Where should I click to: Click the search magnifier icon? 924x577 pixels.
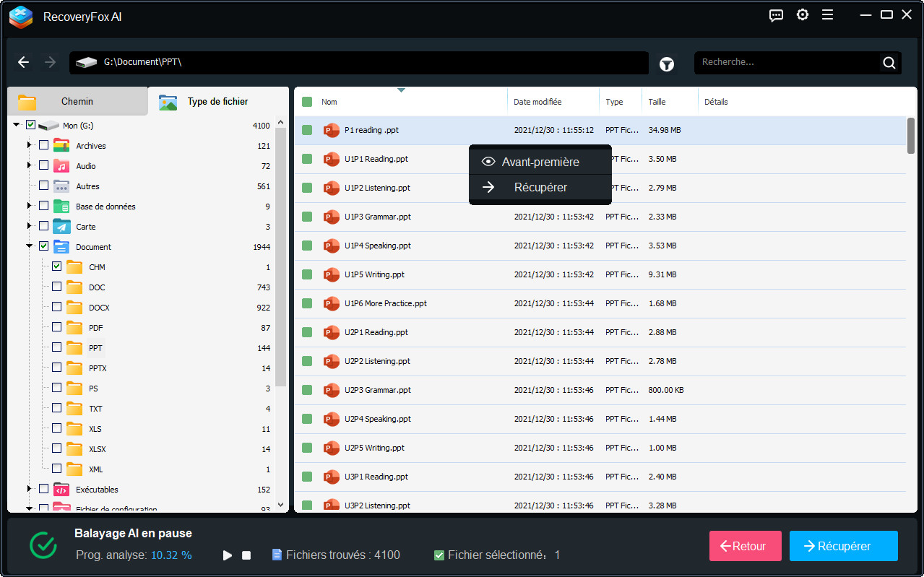pos(889,62)
